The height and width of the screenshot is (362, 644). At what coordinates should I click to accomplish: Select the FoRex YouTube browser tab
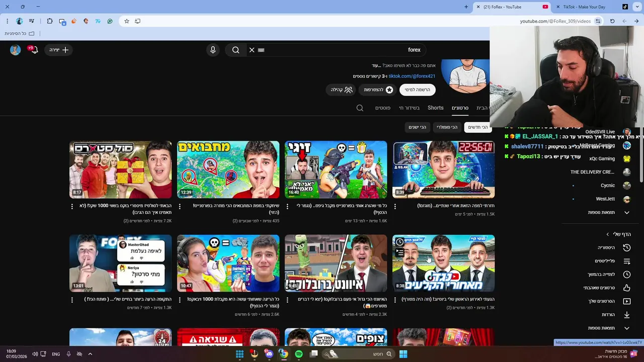pyautogui.click(x=511, y=7)
